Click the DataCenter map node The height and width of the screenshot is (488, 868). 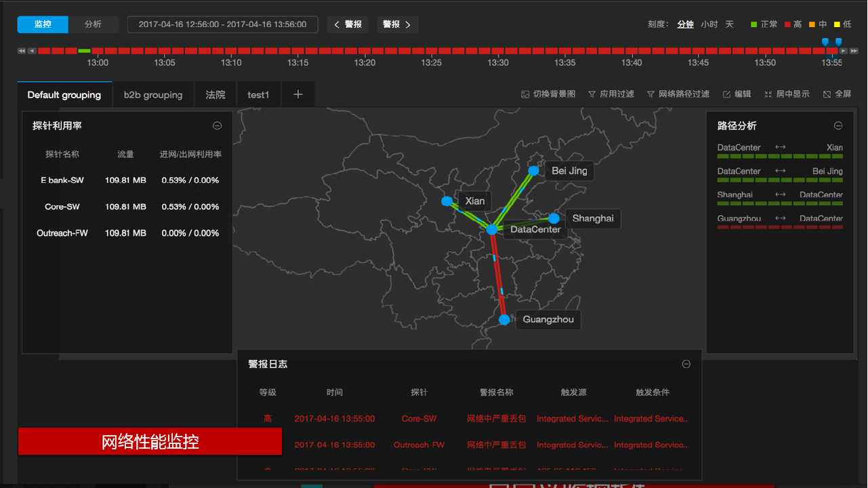(x=492, y=230)
